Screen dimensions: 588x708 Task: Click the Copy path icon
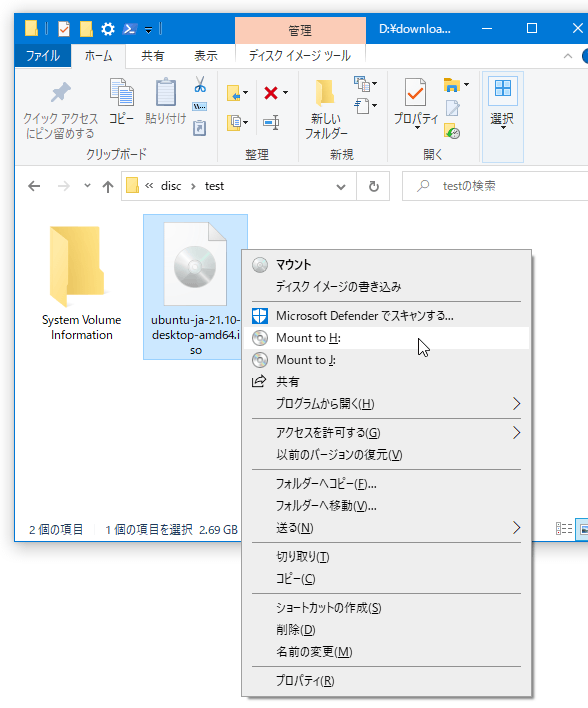pyautogui.click(x=200, y=107)
